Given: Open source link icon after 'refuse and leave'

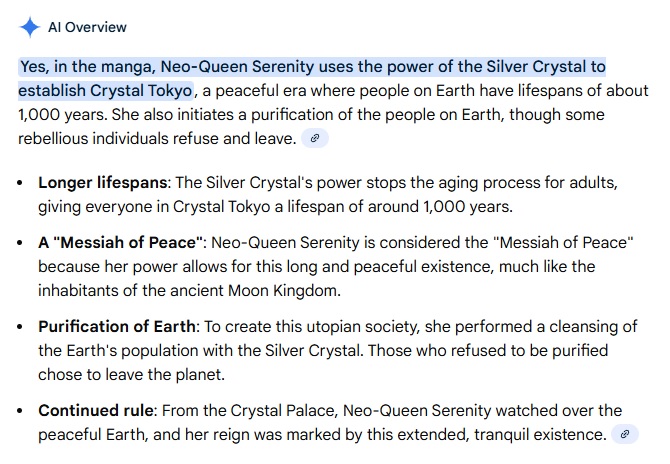Looking at the screenshot, I should pos(315,139).
